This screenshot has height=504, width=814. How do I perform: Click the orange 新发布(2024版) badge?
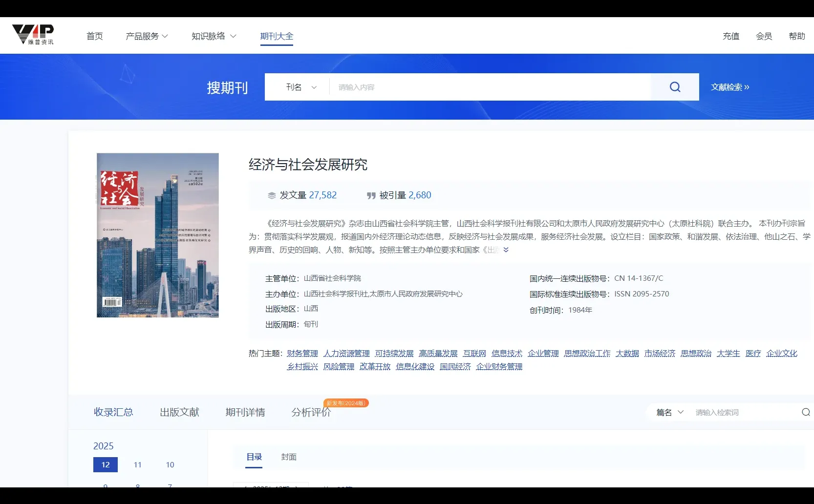pyautogui.click(x=345, y=403)
